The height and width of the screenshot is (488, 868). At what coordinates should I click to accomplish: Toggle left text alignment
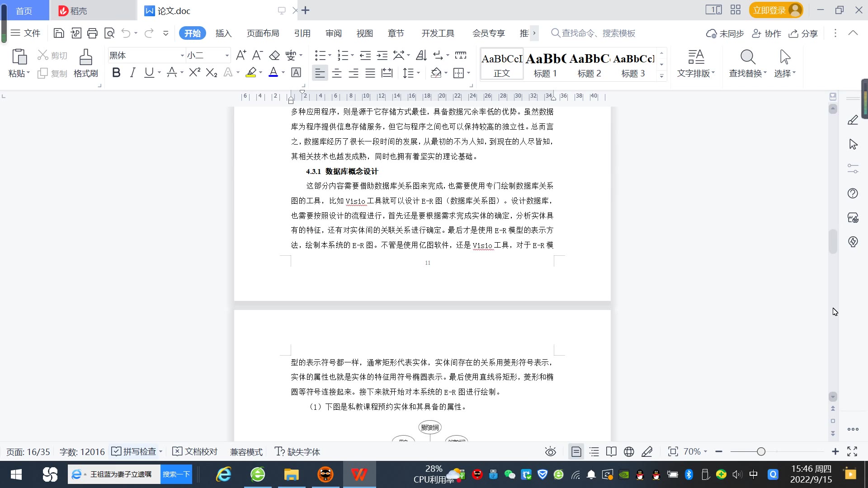[320, 73]
